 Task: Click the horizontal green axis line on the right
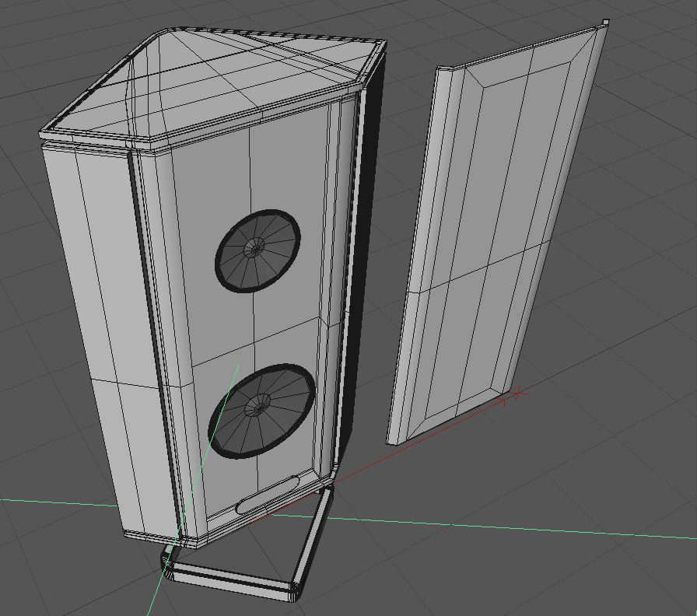click(x=511, y=528)
